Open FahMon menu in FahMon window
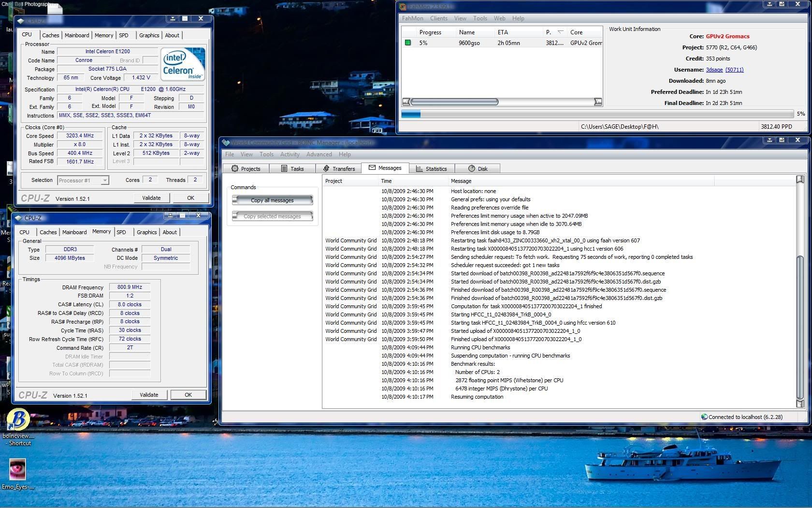 pyautogui.click(x=413, y=18)
